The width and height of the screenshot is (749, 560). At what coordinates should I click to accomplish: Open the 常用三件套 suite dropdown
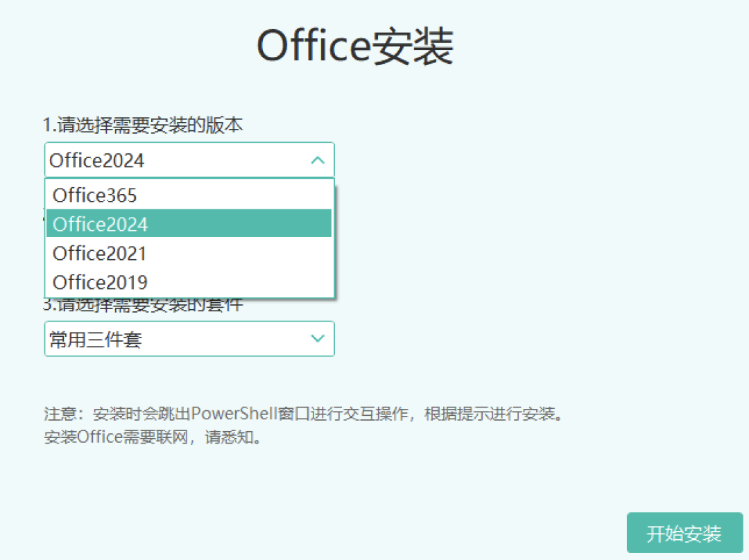(x=189, y=339)
